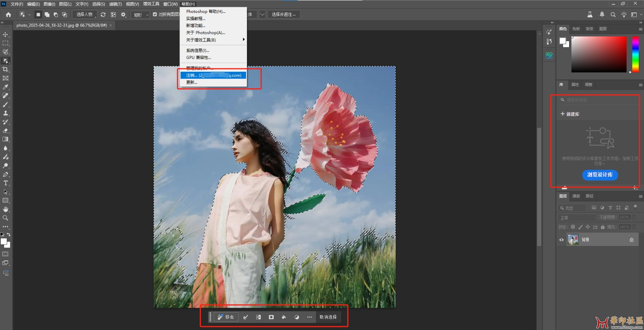
Task: Open the 滤镜(T) menu
Action: coord(116,4)
